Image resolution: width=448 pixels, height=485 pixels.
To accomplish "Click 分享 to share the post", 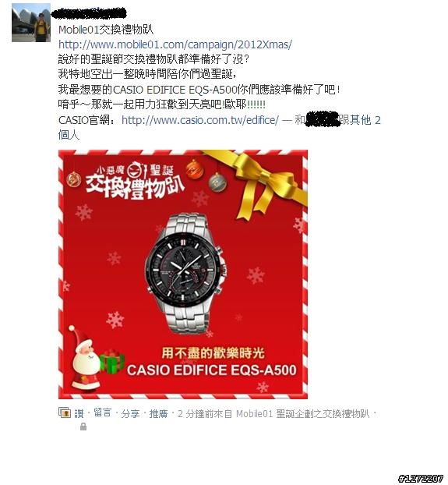I will coord(130,413).
